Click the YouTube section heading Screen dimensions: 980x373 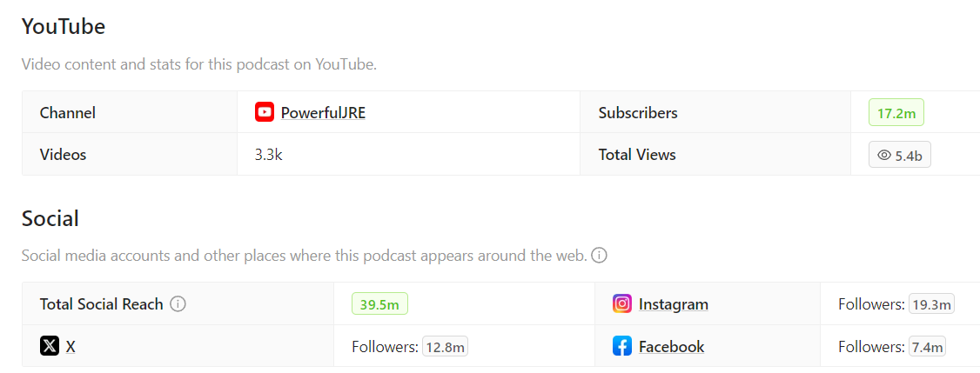64,27
